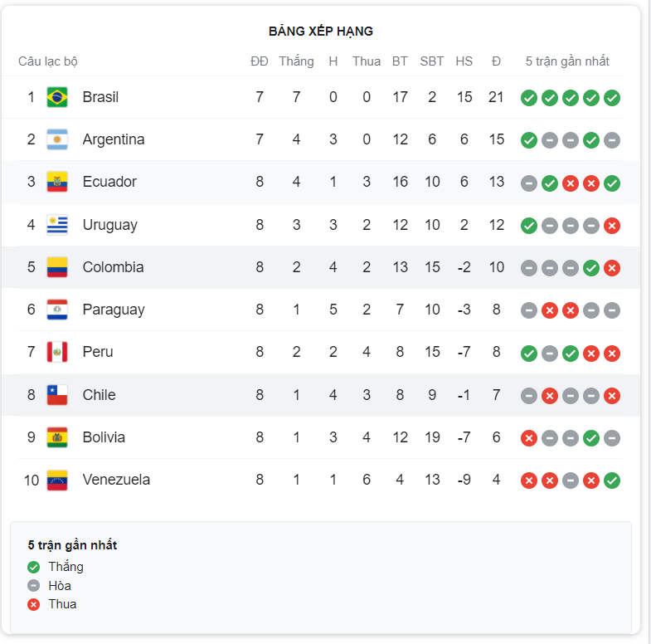Screen dimensions: 651x644
Task: Click the Uruguay flag icon
Action: coord(57,225)
